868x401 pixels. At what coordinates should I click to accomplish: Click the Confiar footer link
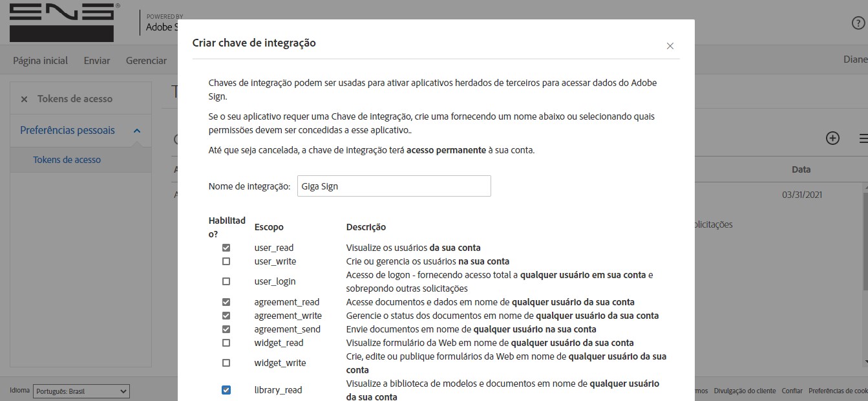click(x=792, y=391)
